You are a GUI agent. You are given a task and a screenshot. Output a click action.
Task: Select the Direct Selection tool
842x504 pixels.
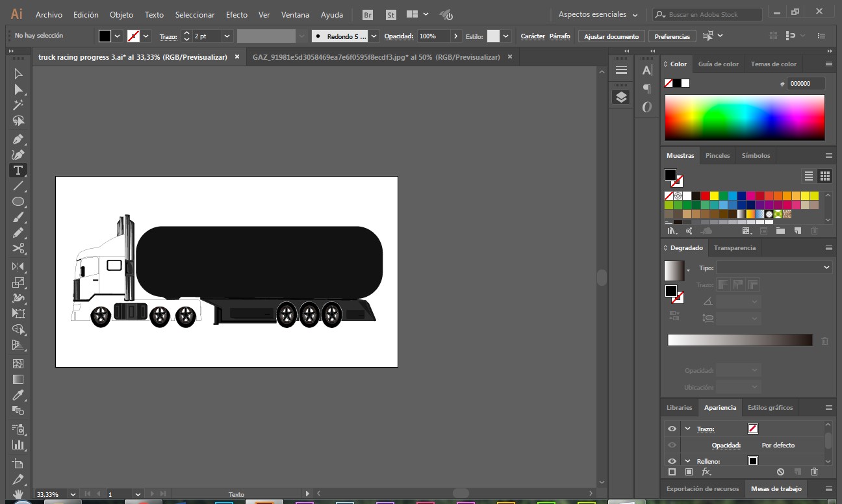click(x=18, y=90)
